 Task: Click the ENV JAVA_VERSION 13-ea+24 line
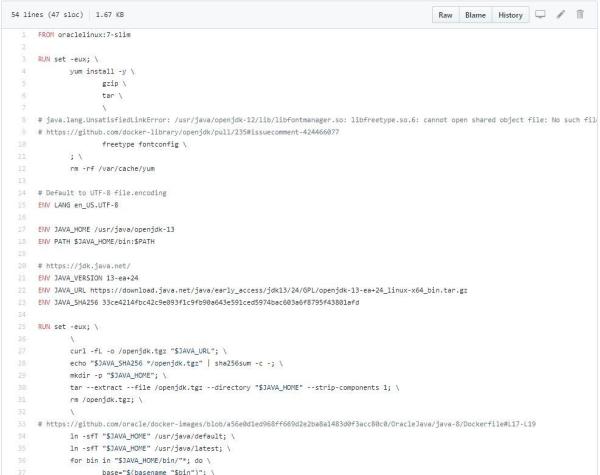click(92, 277)
